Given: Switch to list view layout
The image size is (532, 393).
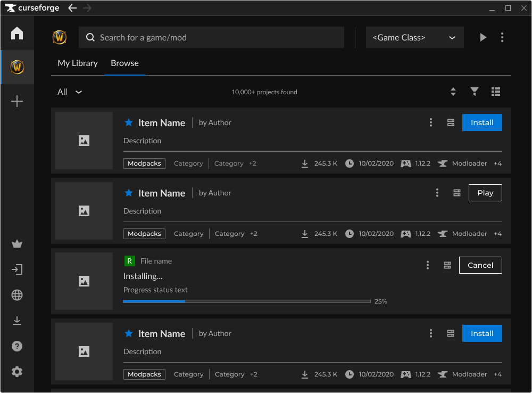Looking at the screenshot, I should [x=496, y=92].
